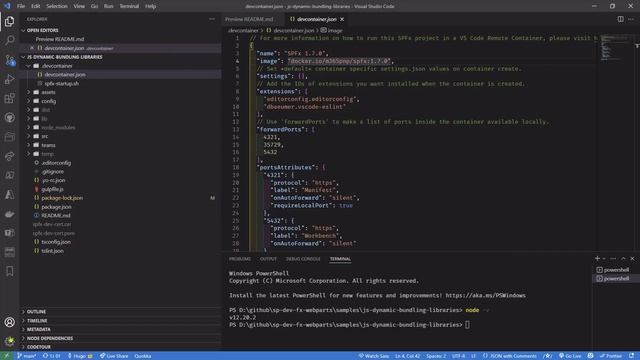Switch to the Debug Console tab

click(303, 259)
